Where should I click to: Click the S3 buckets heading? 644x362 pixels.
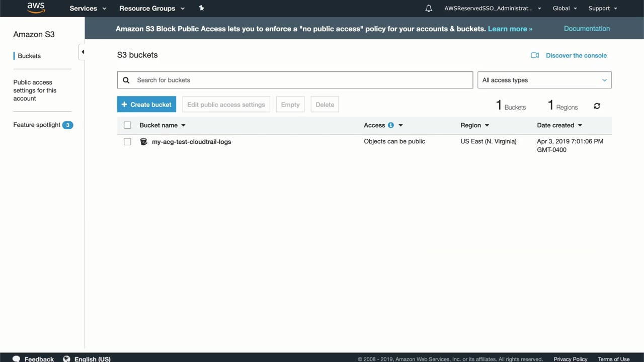coord(137,55)
